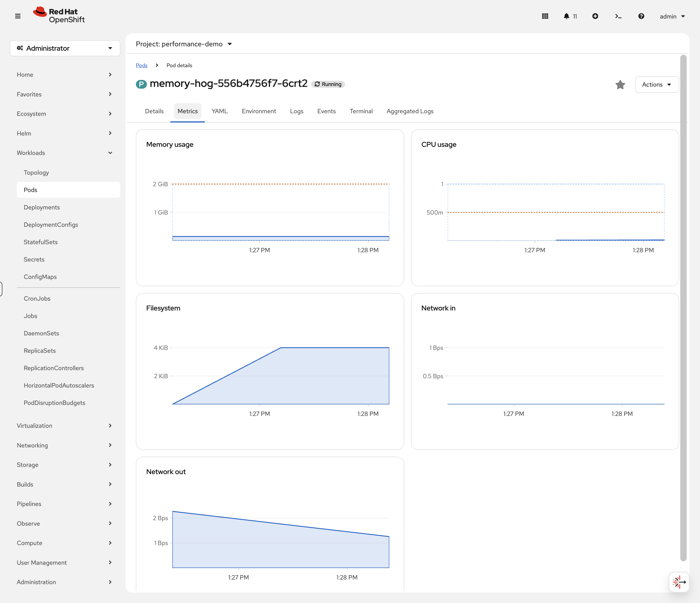
Task: Star this pod as a favorite
Action: 620,84
